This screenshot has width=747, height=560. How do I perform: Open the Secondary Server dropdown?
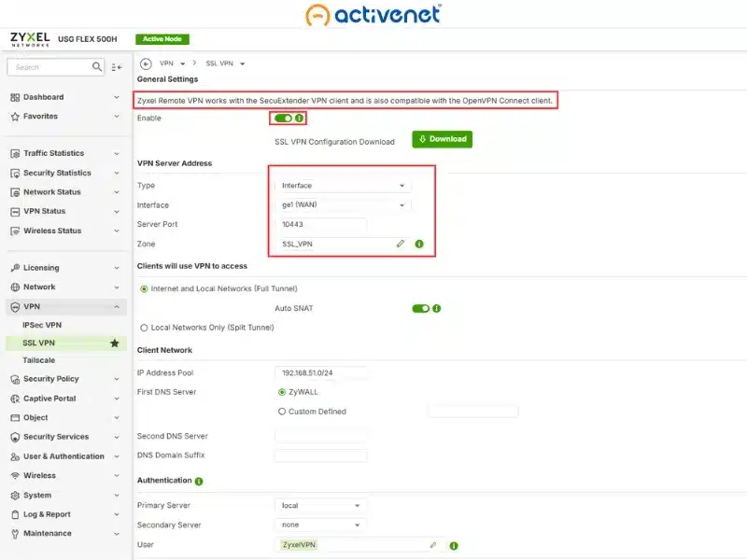[320, 525]
